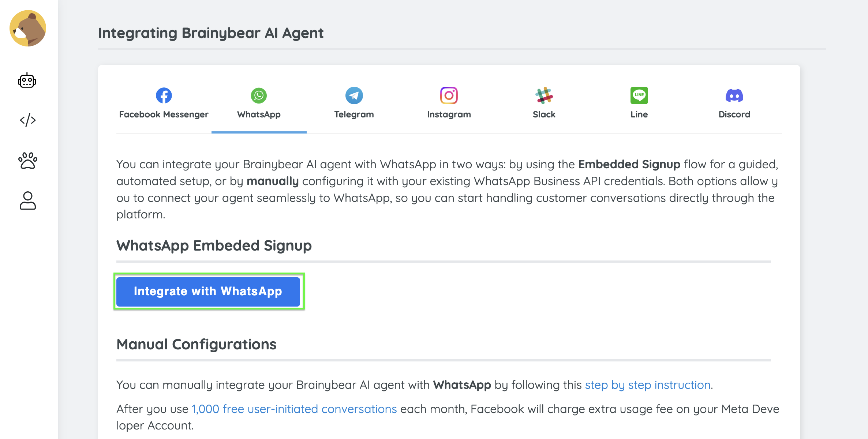
Task: Select the paw print sidebar icon
Action: pos(28,161)
